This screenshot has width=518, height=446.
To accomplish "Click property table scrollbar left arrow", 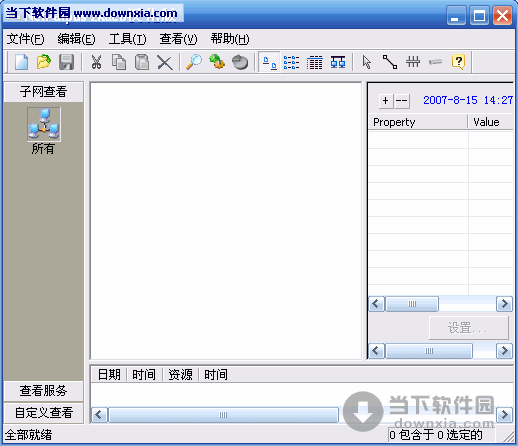I will [377, 304].
